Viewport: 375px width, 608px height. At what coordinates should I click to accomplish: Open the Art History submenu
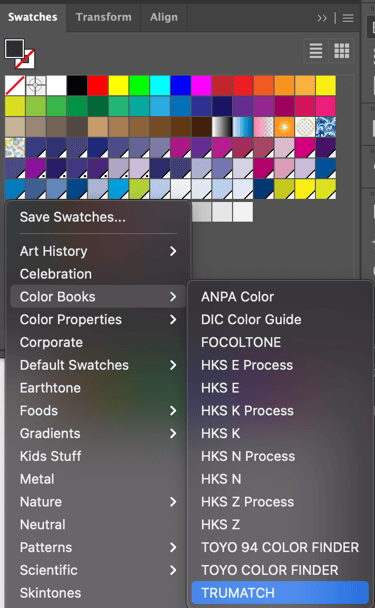tap(99, 251)
